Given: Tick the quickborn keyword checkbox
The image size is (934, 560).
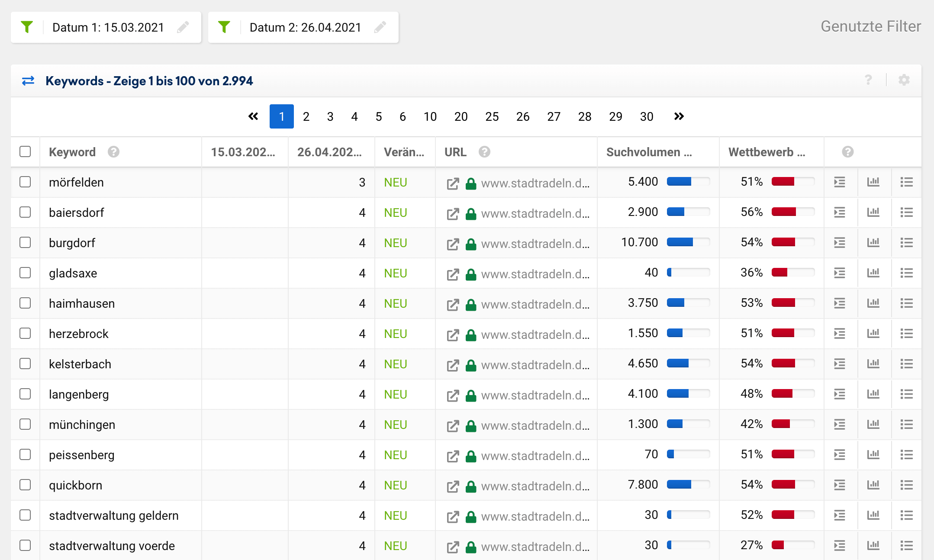Looking at the screenshot, I should coord(25,485).
